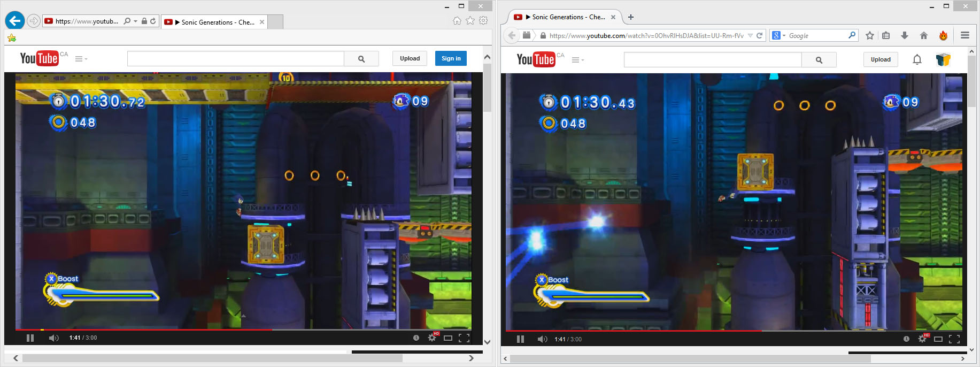Click the Firefox URL bar address
Screen dimensions: 980x367
coord(646,36)
